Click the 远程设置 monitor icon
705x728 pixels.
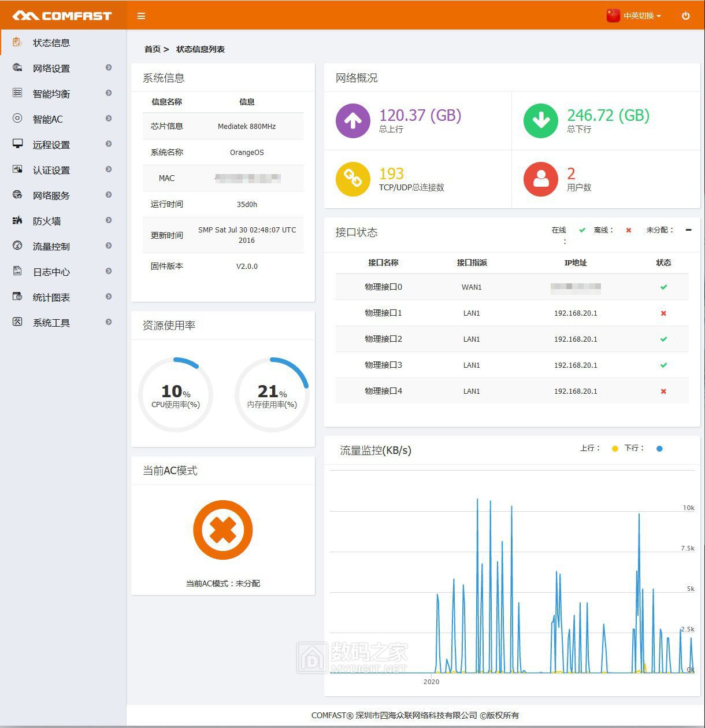coord(17,143)
